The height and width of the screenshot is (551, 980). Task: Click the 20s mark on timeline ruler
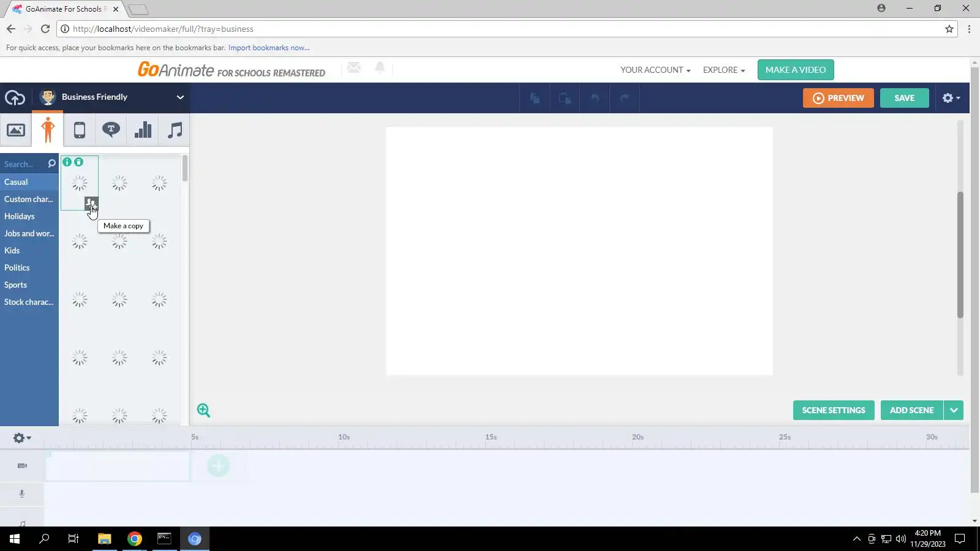(x=638, y=437)
